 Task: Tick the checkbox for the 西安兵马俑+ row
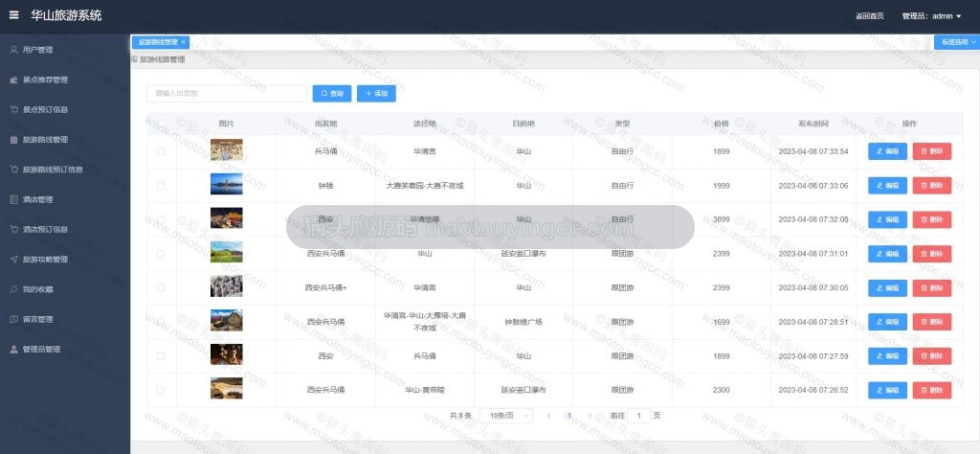[x=161, y=287]
